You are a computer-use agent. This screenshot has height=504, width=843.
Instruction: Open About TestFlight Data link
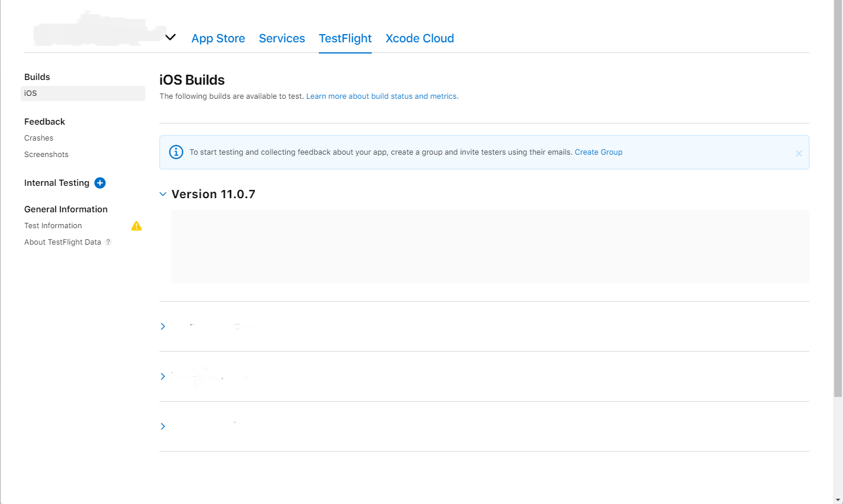[x=62, y=242]
